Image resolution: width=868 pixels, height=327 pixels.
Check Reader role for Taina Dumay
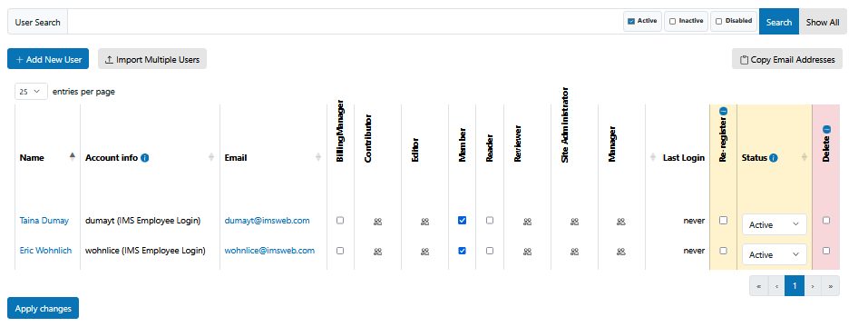(490, 220)
